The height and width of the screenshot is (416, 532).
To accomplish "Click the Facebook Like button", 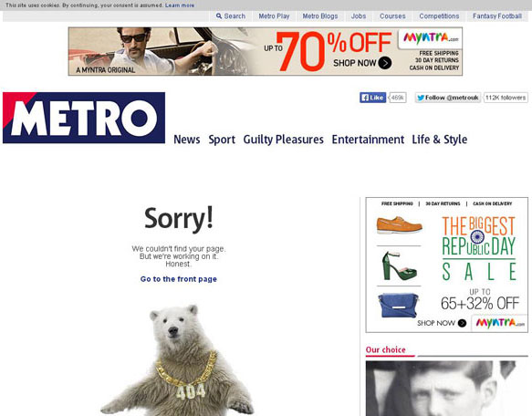I will click(x=372, y=98).
